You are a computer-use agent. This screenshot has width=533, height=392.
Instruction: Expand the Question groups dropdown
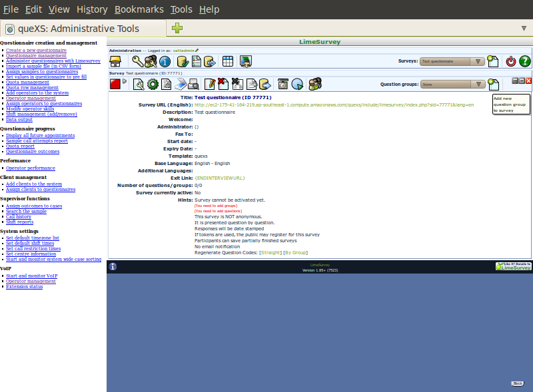coord(453,85)
